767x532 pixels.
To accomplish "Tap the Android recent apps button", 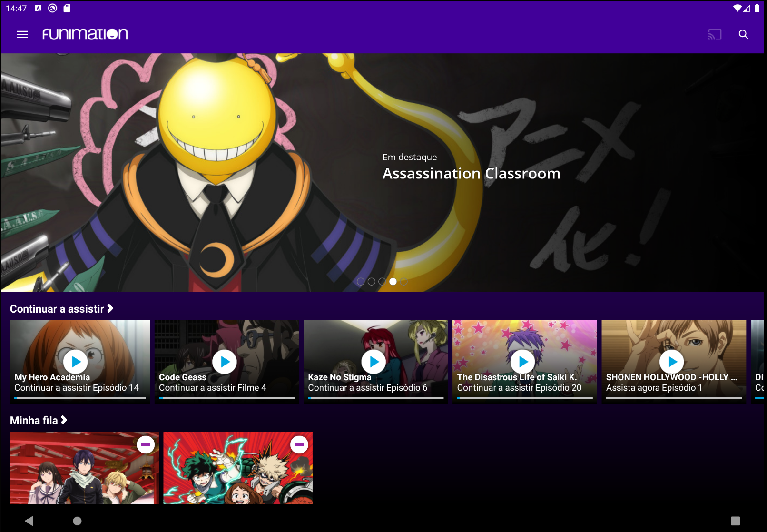I will (x=735, y=521).
